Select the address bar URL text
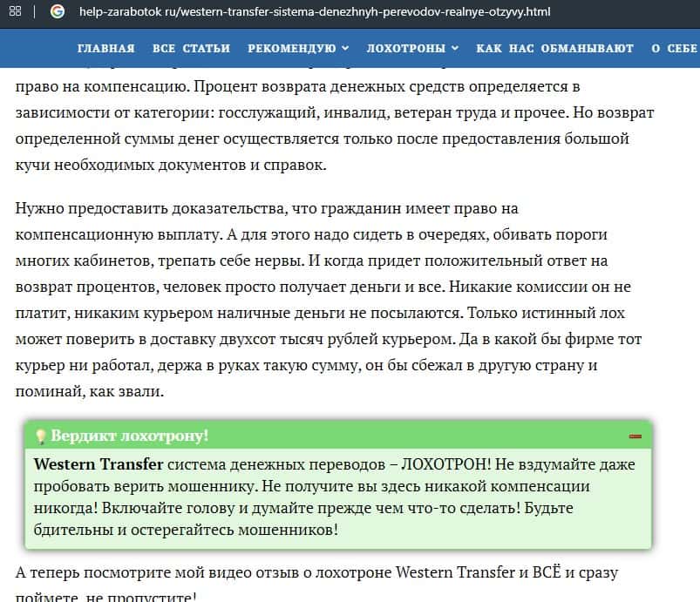 [x=315, y=11]
